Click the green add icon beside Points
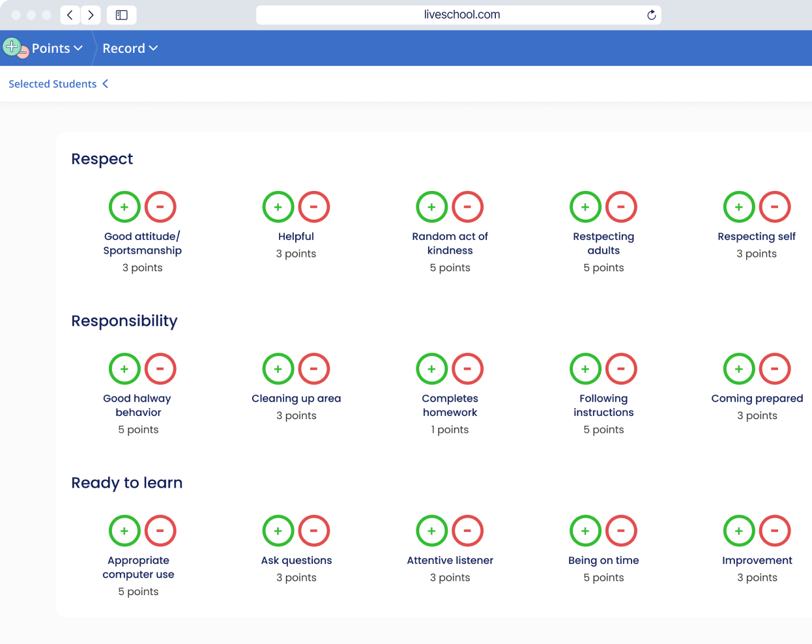Image resolution: width=812 pixels, height=644 pixels. pyautogui.click(x=12, y=46)
